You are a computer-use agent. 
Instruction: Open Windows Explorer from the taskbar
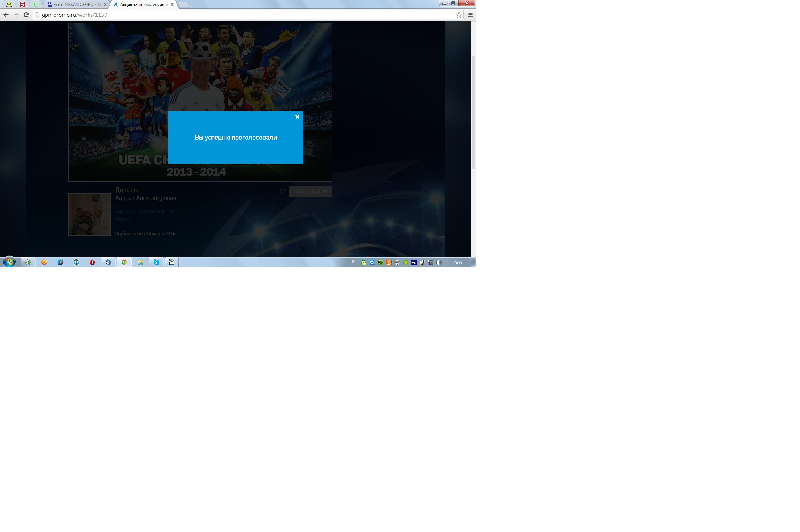[140, 262]
